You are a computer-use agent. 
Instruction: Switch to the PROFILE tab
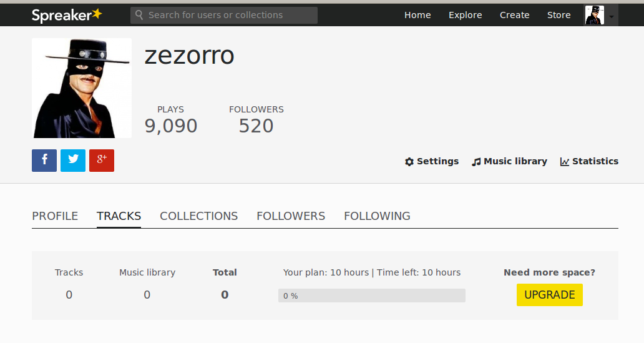coord(55,216)
